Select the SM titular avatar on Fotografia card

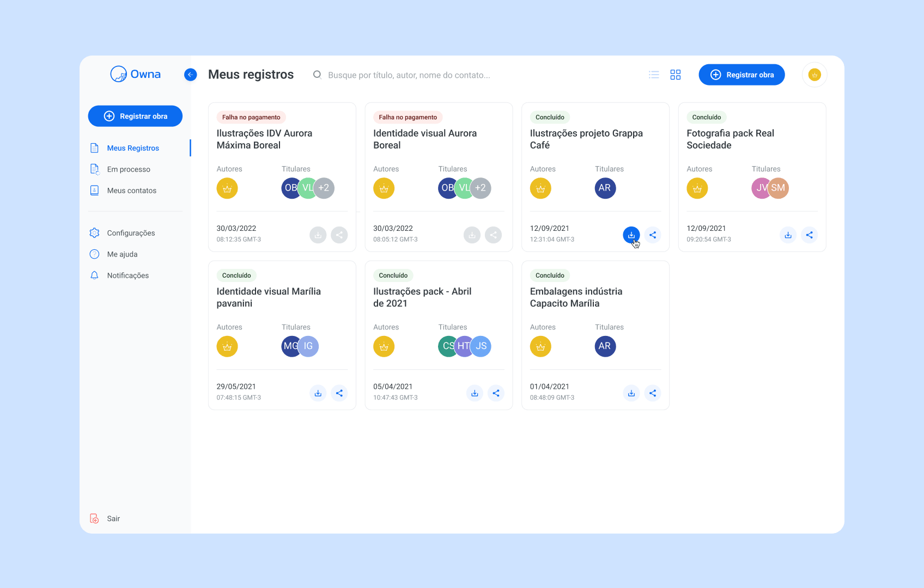[779, 188]
